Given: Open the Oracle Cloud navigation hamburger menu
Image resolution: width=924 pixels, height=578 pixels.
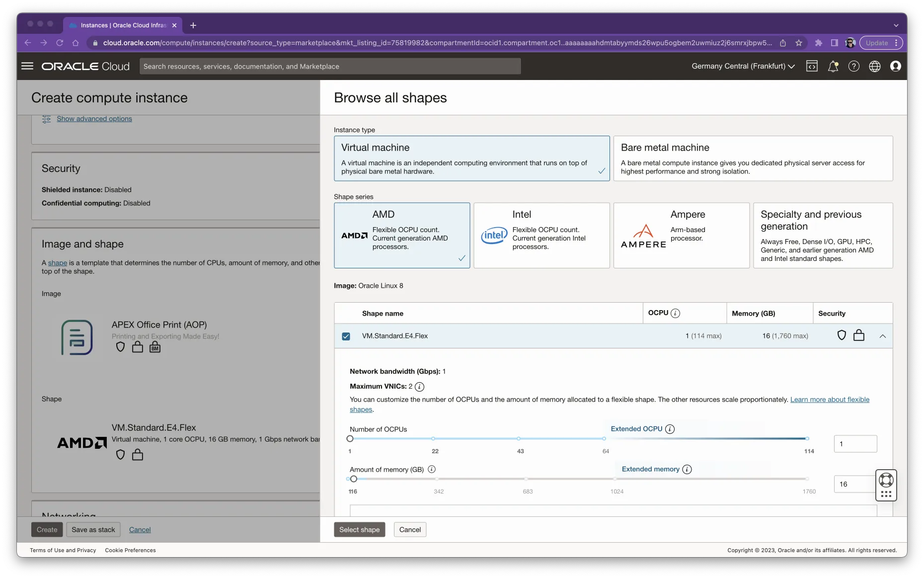Looking at the screenshot, I should point(27,66).
